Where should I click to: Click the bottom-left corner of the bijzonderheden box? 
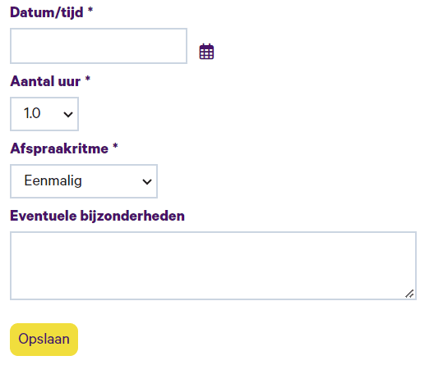pos(11,299)
